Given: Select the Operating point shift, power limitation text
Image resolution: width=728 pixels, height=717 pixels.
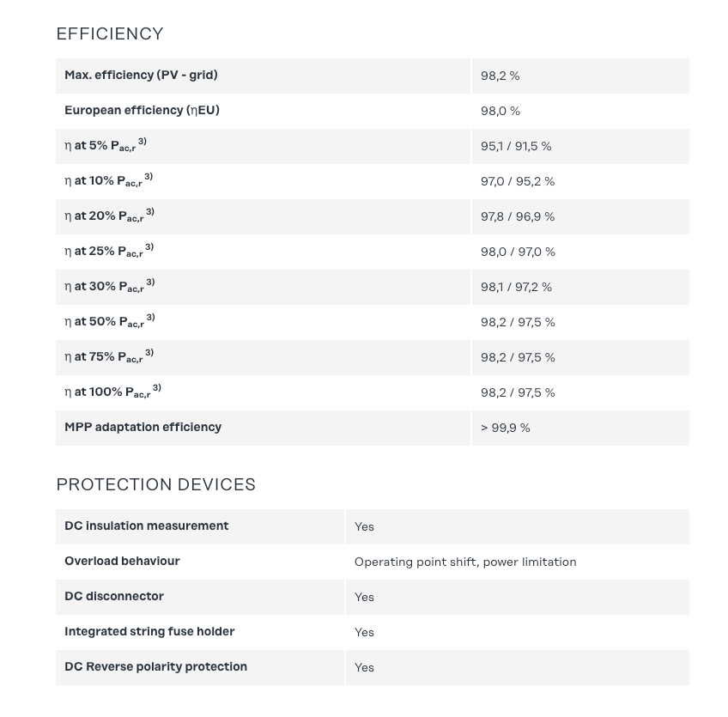Looking at the screenshot, I should click(x=465, y=562).
